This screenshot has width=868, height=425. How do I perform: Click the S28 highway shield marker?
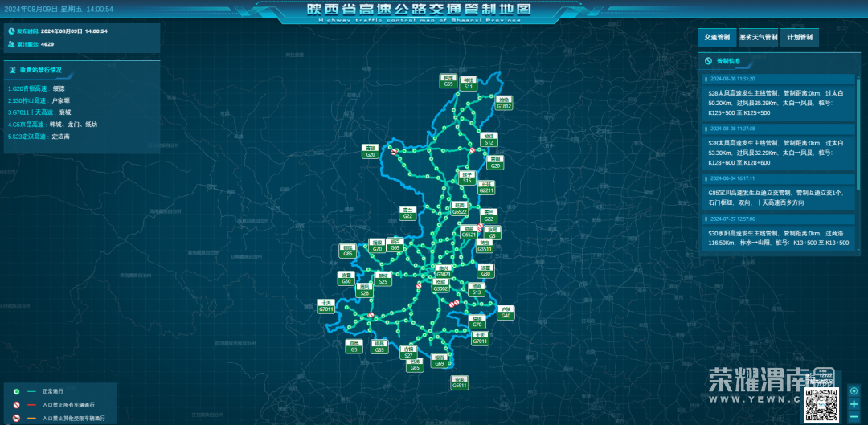[365, 291]
